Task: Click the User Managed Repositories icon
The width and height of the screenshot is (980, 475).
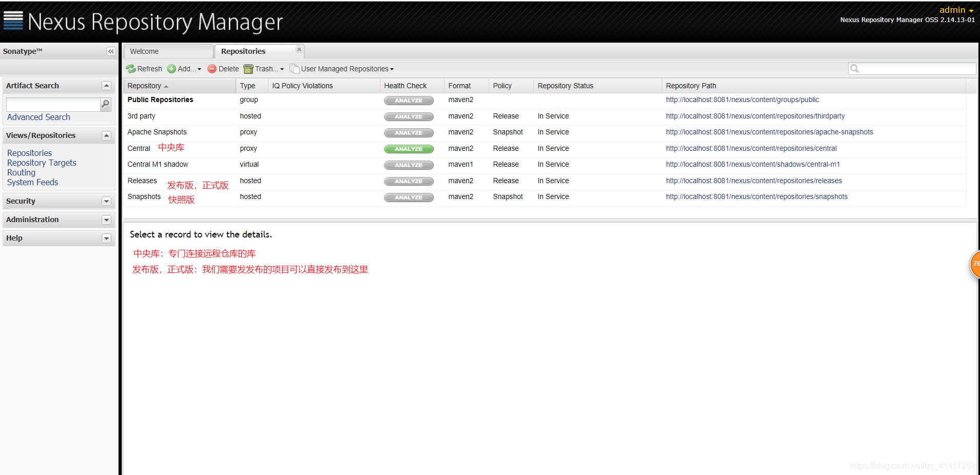Action: coord(295,69)
